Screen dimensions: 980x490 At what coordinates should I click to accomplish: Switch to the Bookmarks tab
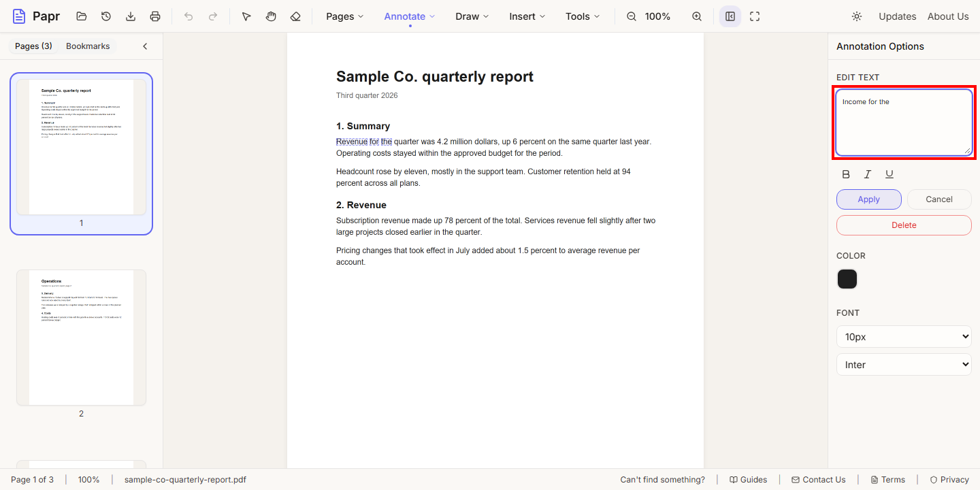(88, 46)
